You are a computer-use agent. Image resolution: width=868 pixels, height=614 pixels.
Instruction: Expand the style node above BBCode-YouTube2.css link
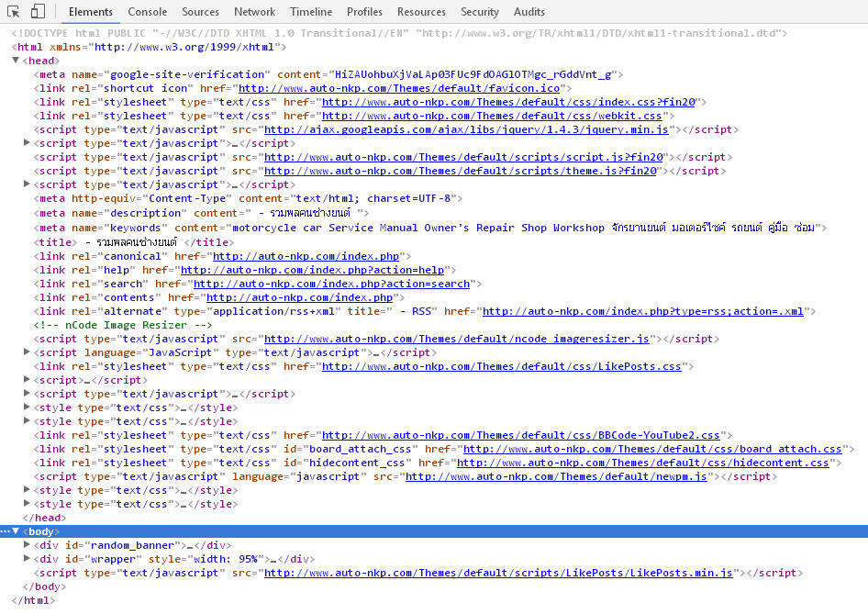tap(27, 421)
